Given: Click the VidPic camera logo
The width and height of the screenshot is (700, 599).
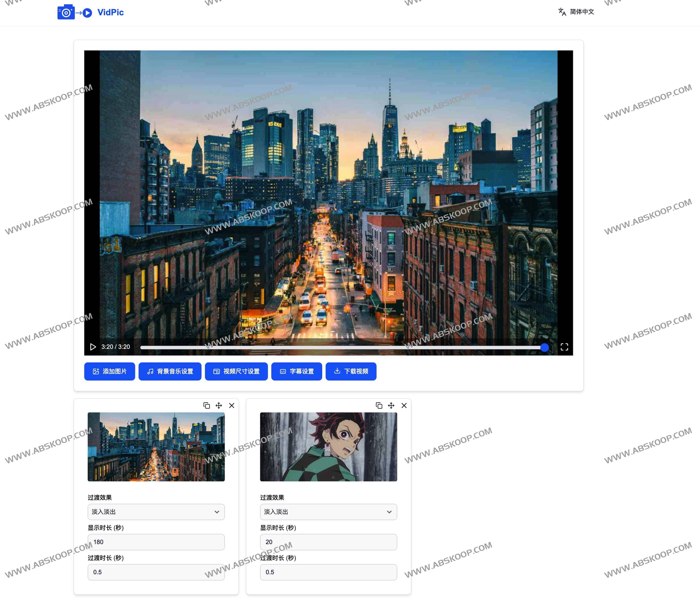Looking at the screenshot, I should [x=66, y=12].
